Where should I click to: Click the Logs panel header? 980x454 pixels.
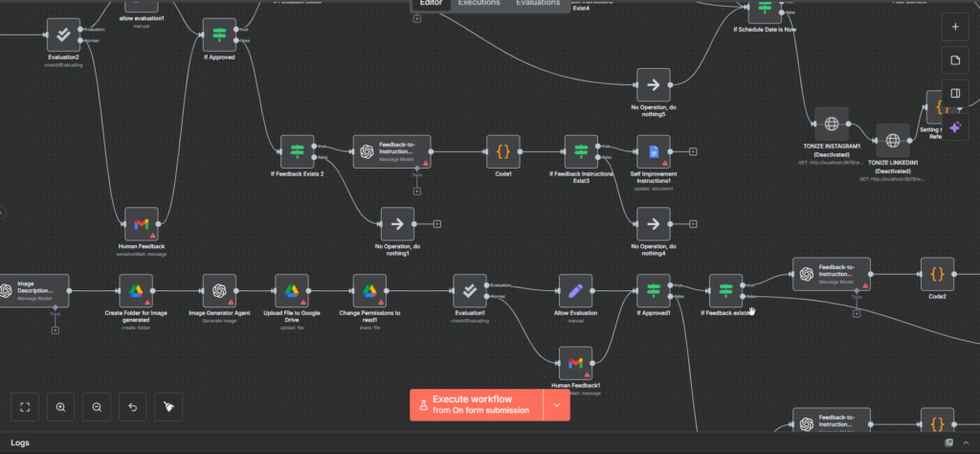click(490, 443)
